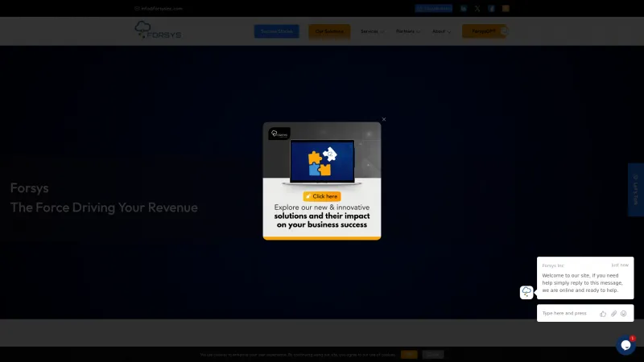Click the 'Click here' button in popup
644x362 pixels.
(x=322, y=196)
